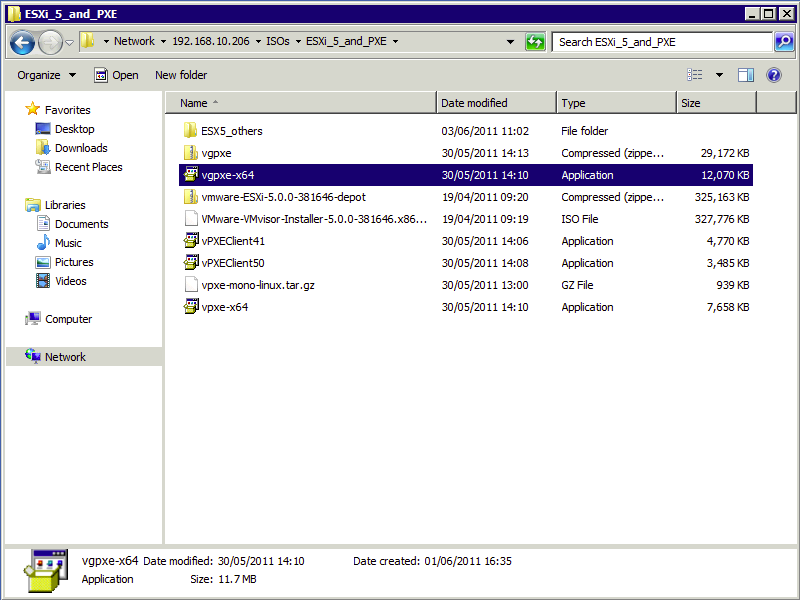Click the vpxe-x64 application icon
This screenshot has width=800, height=600.
pyautogui.click(x=190, y=306)
